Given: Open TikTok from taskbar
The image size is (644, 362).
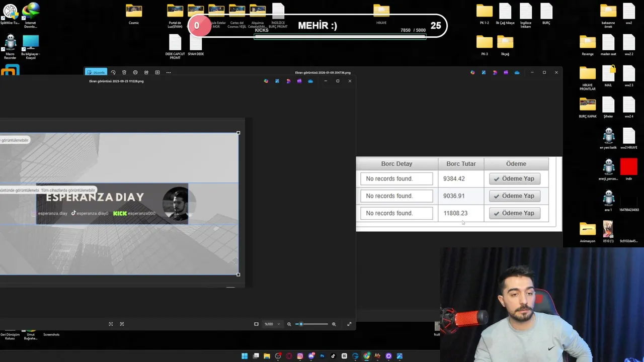Looking at the screenshot, I should pyautogui.click(x=333, y=356).
